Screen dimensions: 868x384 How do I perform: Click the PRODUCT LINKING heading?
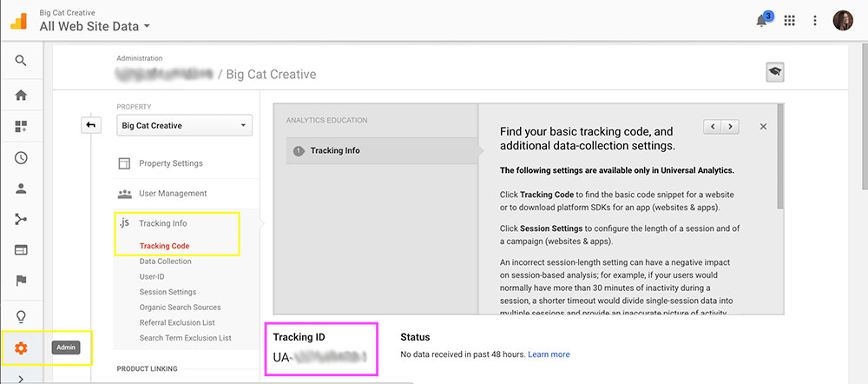click(147, 368)
